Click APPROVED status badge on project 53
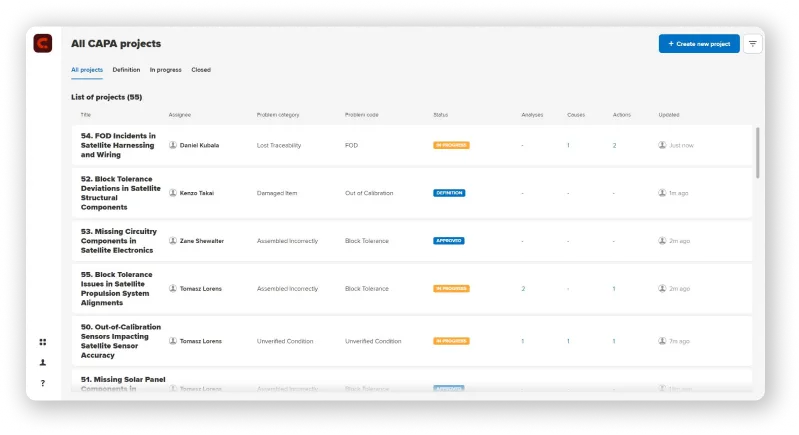This screenshot has width=799, height=435. pyautogui.click(x=449, y=241)
